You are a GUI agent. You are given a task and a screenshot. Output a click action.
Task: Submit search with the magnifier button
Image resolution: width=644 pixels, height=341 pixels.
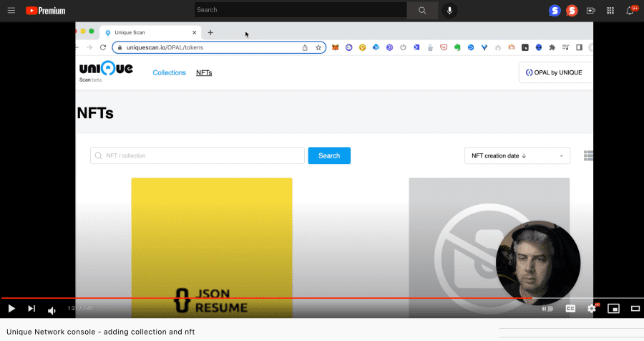coord(422,11)
